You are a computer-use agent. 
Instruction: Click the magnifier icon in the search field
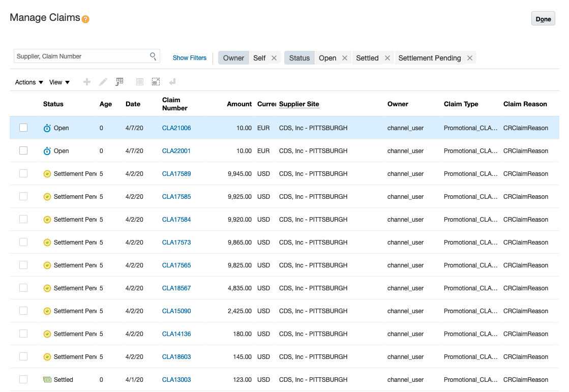pyautogui.click(x=153, y=56)
